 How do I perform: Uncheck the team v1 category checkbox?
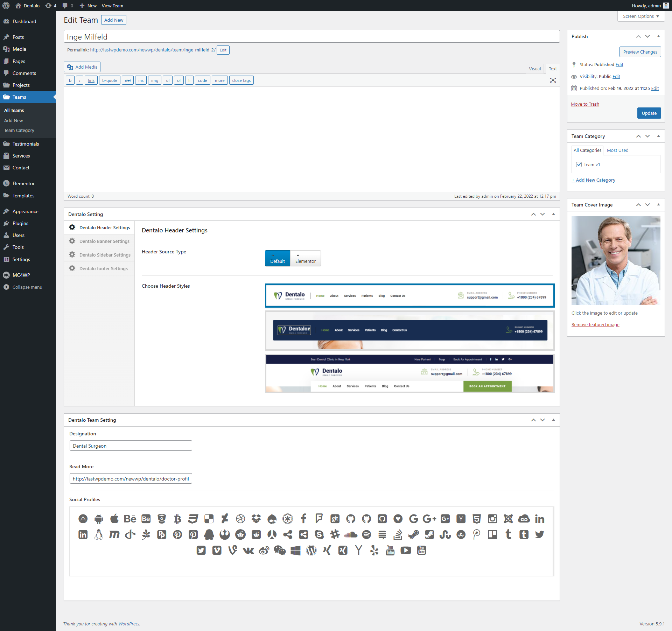click(x=579, y=164)
